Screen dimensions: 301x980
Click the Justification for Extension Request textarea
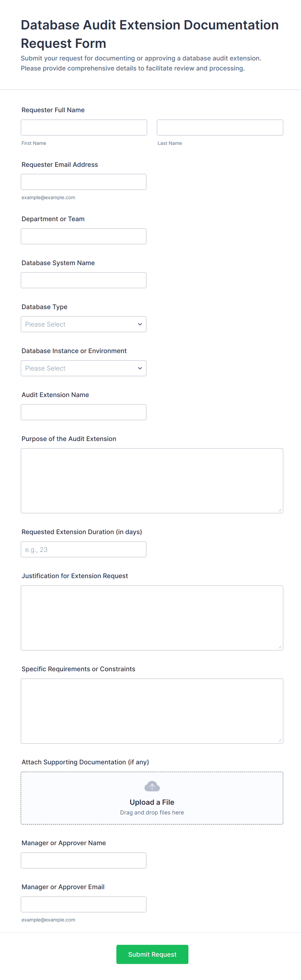click(152, 618)
